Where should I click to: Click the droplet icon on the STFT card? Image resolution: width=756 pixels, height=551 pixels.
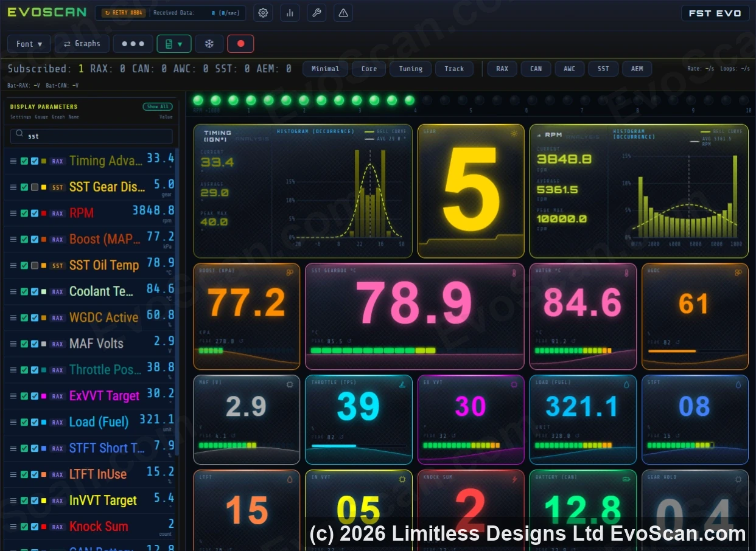pyautogui.click(x=738, y=384)
